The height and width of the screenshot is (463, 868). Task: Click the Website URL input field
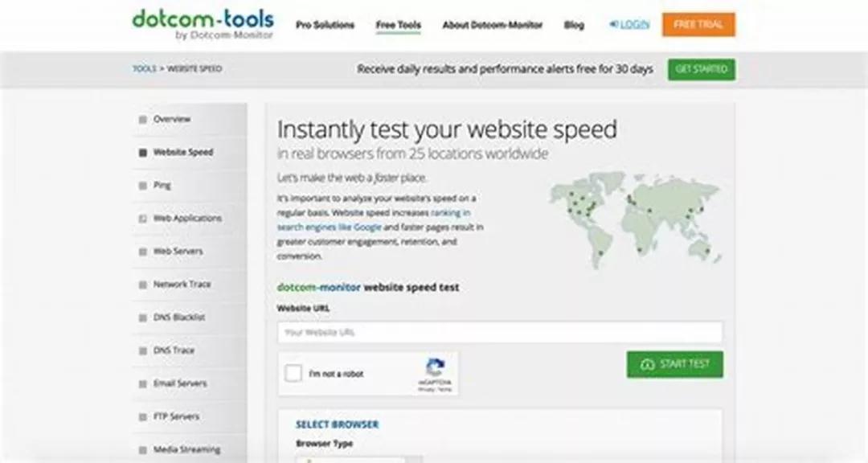[500, 332]
